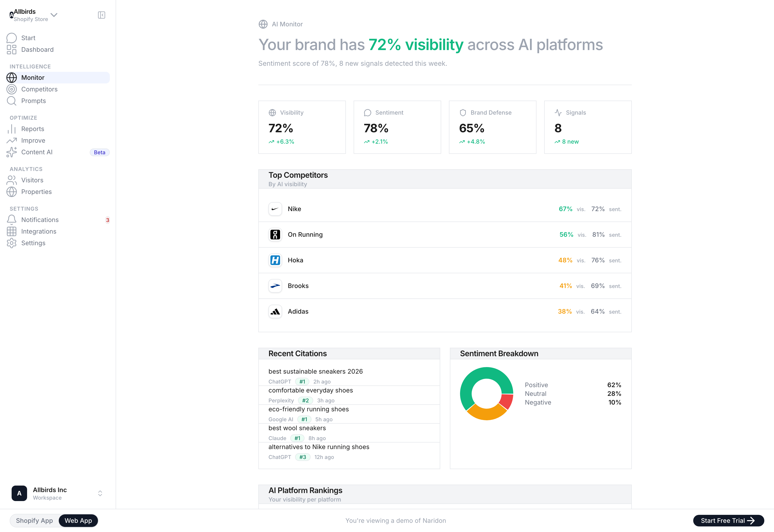Open the Prompts page
The width and height of the screenshot is (774, 532).
click(x=58, y=101)
